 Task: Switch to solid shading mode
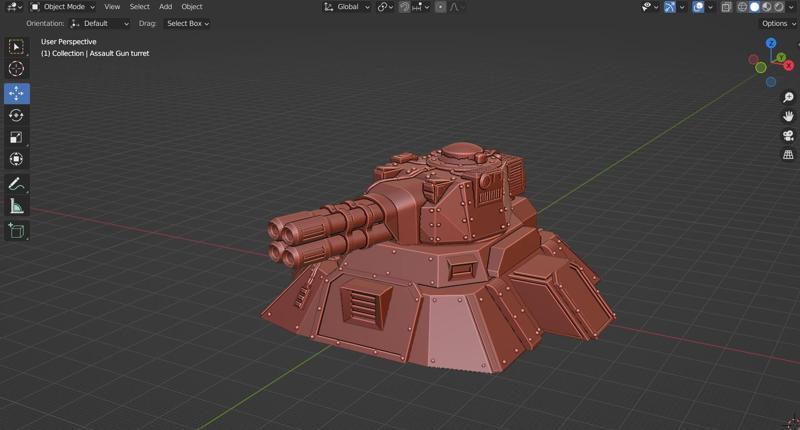click(755, 7)
